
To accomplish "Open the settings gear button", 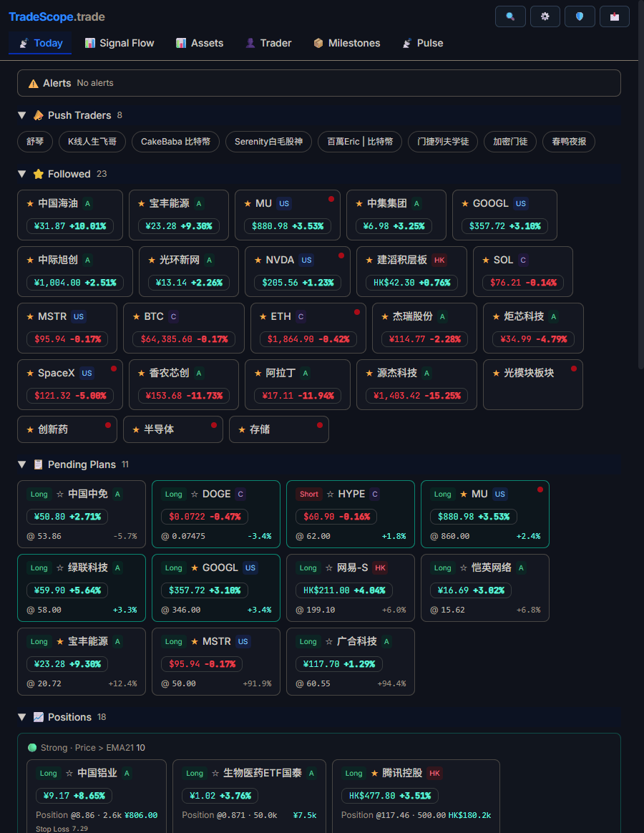I will click(x=545, y=16).
